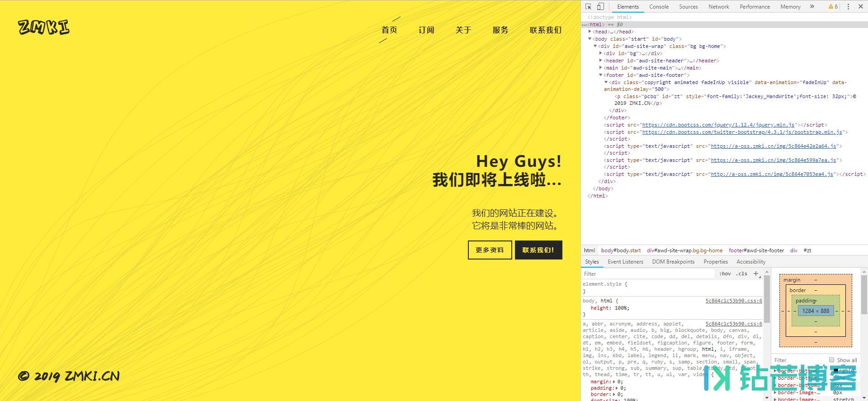
Task: Toggle the device toolbar icon
Action: click(600, 6)
